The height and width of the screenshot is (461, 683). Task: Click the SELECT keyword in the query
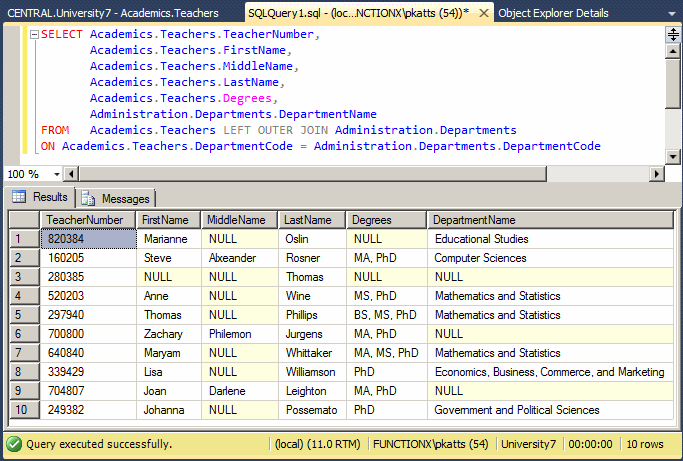point(61,34)
